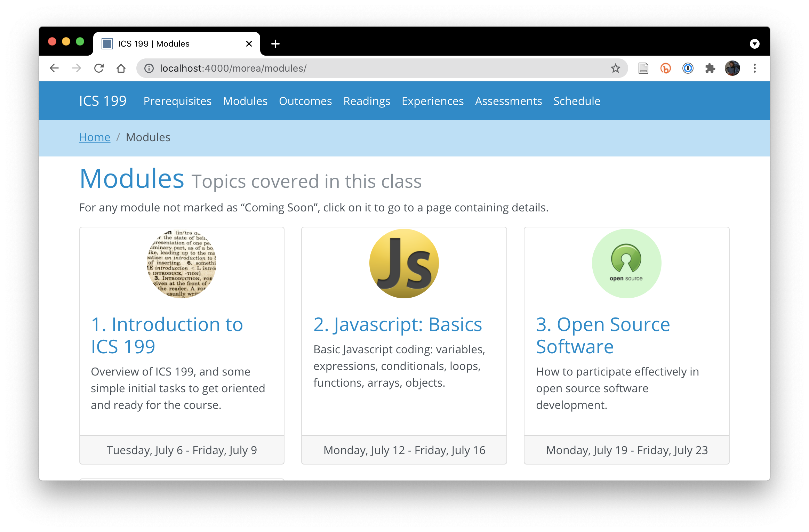Go back using the browser back arrow
Viewport: 809px width, 532px height.
pos(54,68)
